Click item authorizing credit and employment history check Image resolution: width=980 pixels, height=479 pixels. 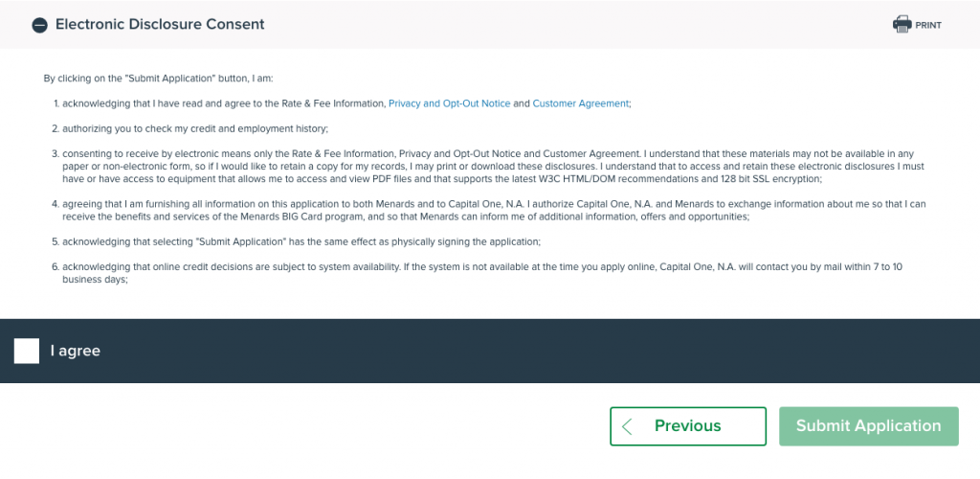(x=195, y=128)
